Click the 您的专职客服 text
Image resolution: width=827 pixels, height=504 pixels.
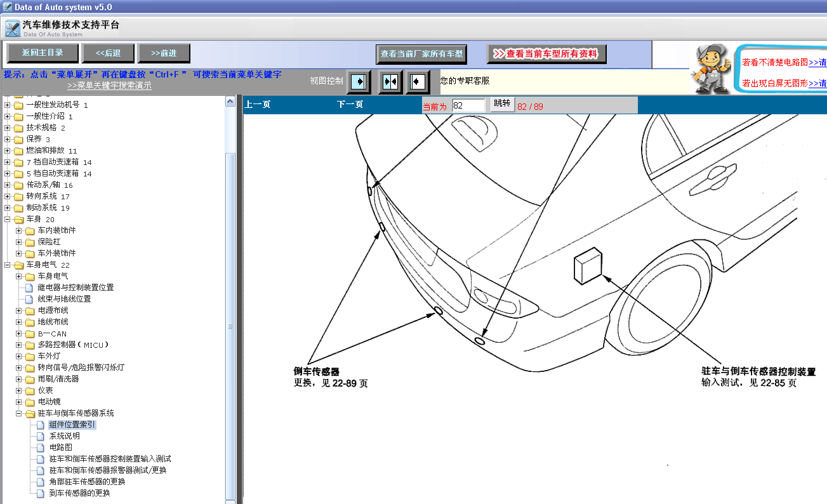(465, 81)
